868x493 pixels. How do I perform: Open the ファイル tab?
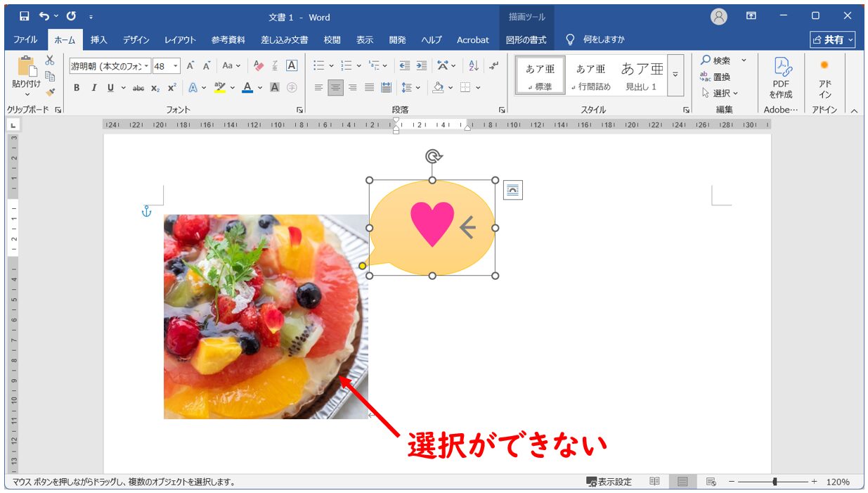point(25,40)
